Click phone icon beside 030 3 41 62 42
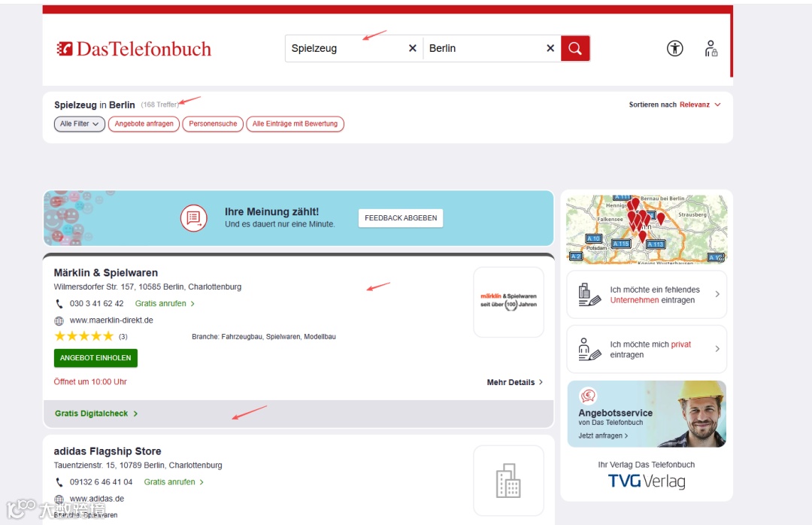This screenshot has height=525, width=812. click(59, 304)
